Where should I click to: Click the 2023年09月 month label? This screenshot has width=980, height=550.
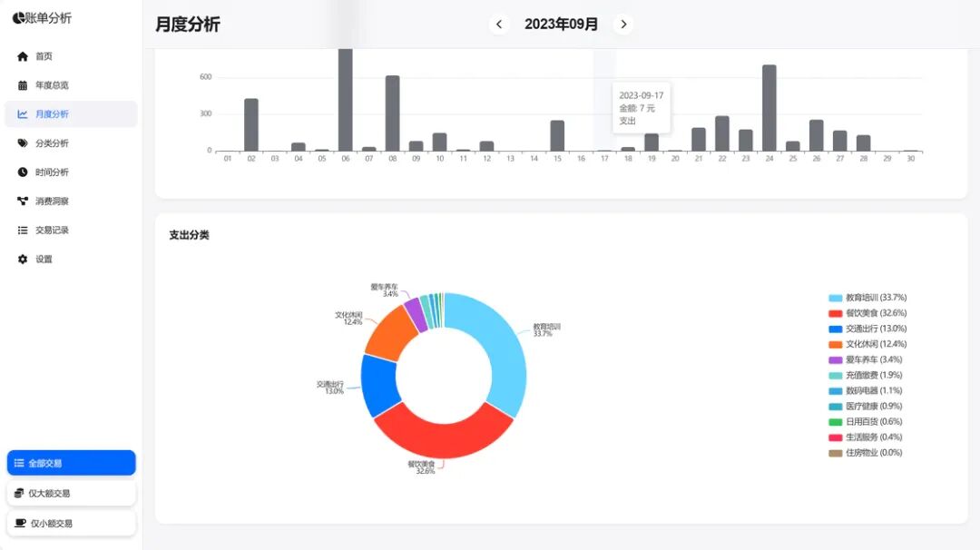[x=562, y=25]
